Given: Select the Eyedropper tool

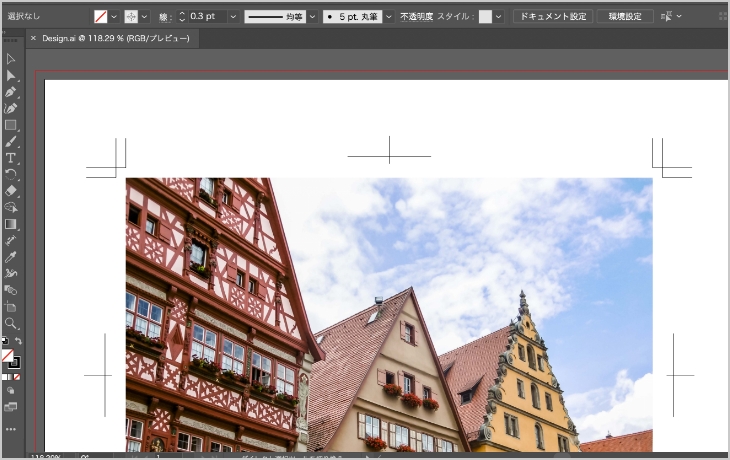Looking at the screenshot, I should tap(11, 257).
